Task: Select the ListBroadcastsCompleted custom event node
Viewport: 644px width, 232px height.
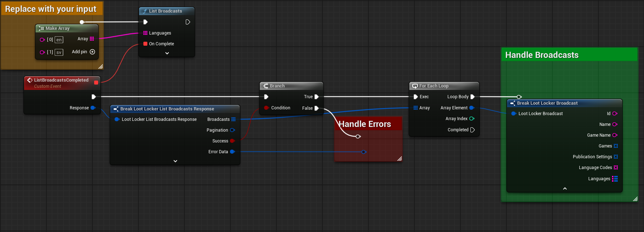Action: [61, 80]
